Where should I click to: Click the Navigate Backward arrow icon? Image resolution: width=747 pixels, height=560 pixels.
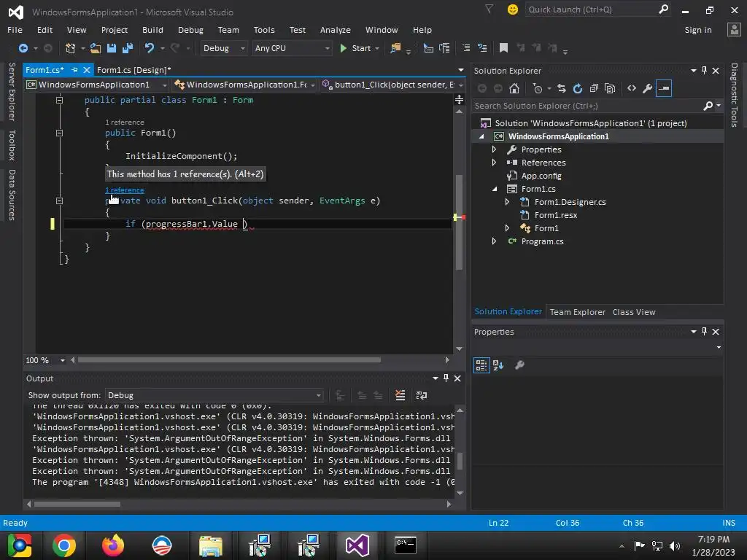(x=23, y=48)
